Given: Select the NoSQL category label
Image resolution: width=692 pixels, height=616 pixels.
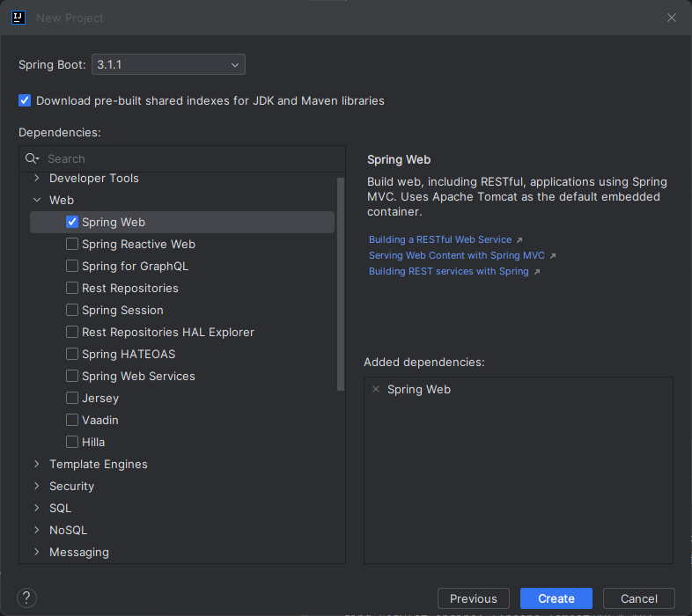Looking at the screenshot, I should tap(68, 530).
